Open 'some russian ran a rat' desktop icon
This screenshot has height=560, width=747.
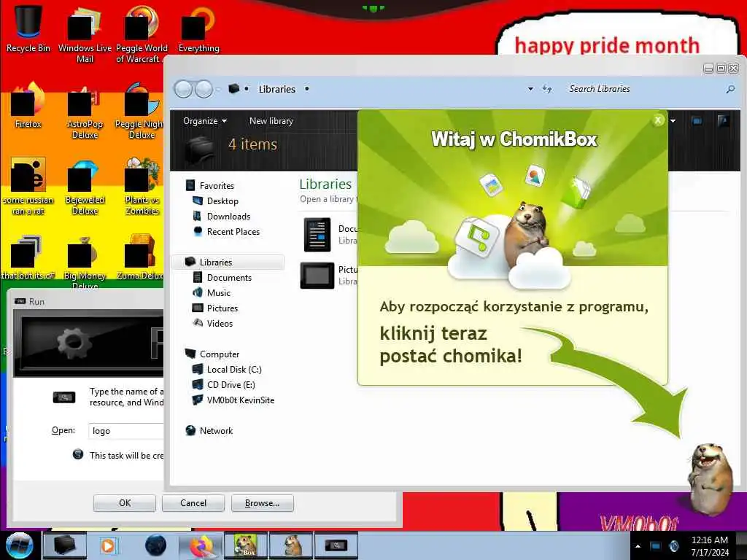[28, 187]
